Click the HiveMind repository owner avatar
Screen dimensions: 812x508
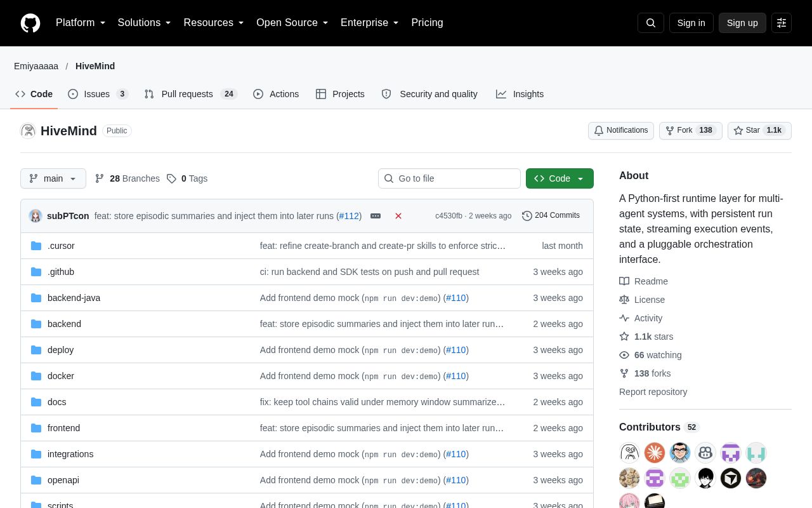coord(28,131)
